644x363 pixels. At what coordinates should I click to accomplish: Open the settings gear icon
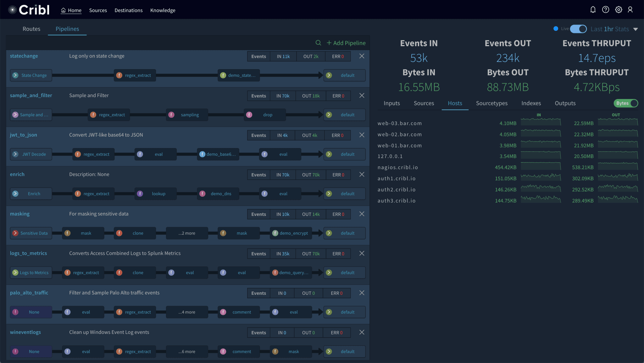[619, 9]
